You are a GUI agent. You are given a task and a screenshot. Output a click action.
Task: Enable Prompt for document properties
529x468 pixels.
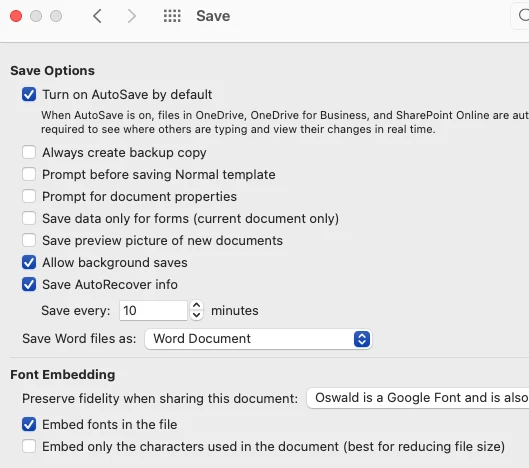[29, 196]
